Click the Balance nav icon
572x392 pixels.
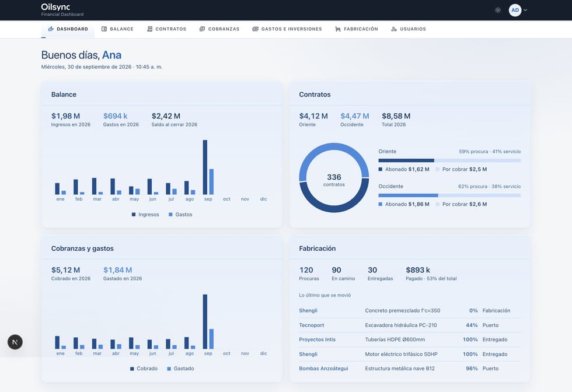coord(104,29)
